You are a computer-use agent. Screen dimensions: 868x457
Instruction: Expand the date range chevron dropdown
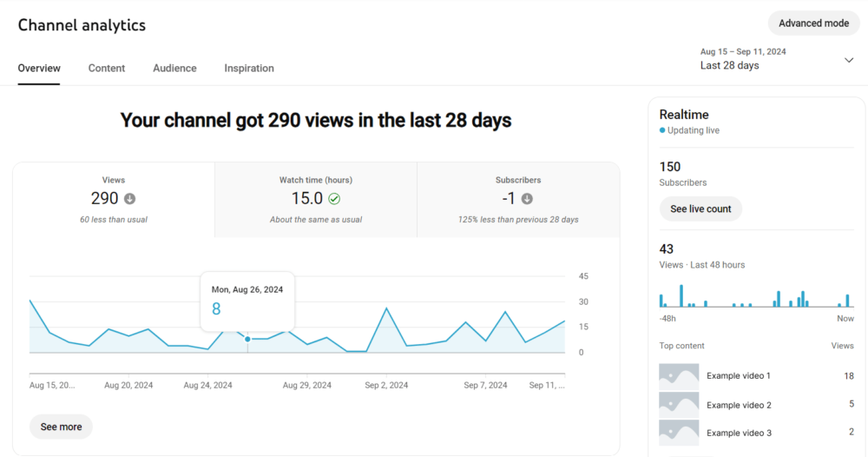(848, 60)
